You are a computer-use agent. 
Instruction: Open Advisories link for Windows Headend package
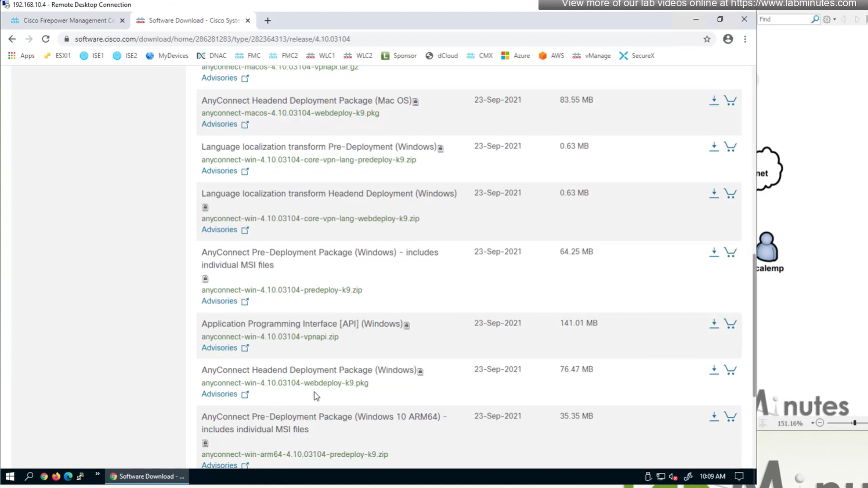point(219,394)
